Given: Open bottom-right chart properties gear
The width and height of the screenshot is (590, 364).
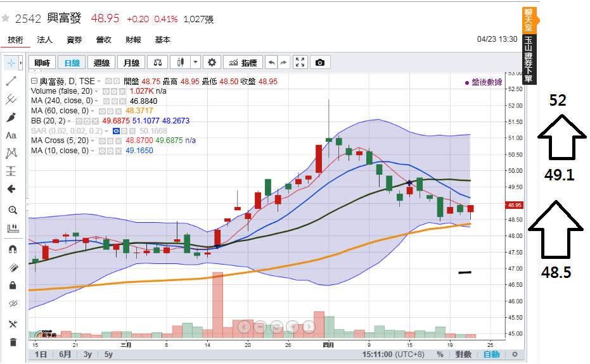Looking at the screenshot, I should [x=515, y=355].
